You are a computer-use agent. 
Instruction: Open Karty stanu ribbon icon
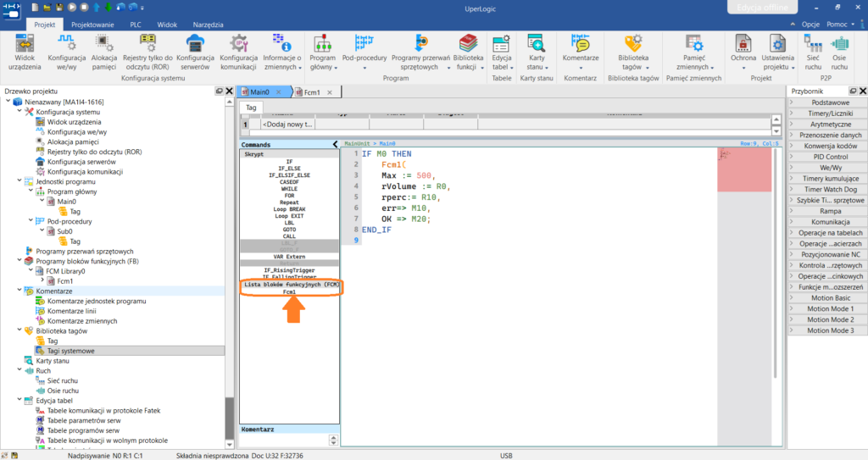[x=537, y=52]
